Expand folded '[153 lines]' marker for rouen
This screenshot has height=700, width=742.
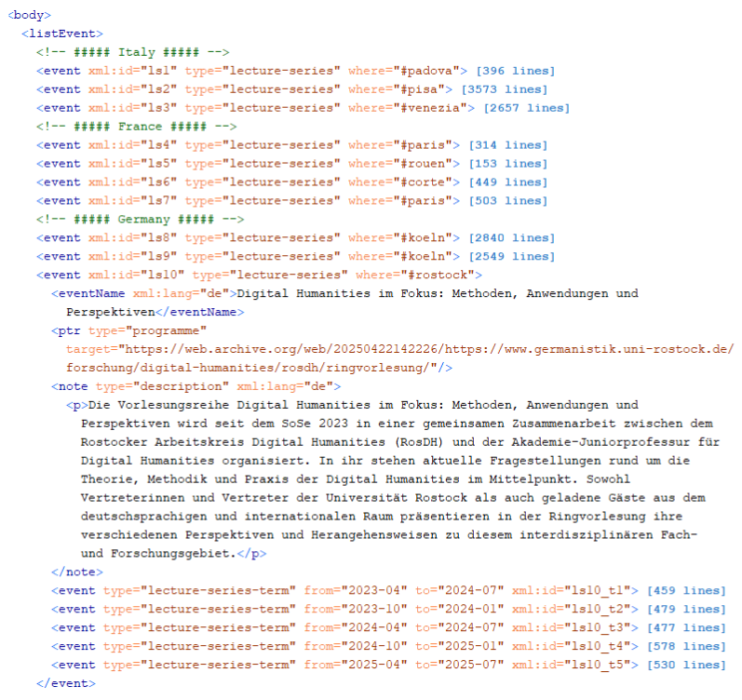pos(508,164)
